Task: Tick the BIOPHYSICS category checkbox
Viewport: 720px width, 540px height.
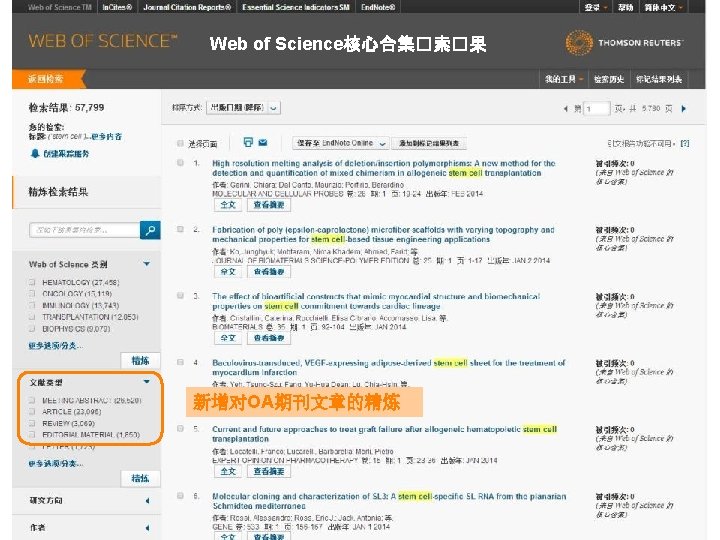Action: [32, 328]
